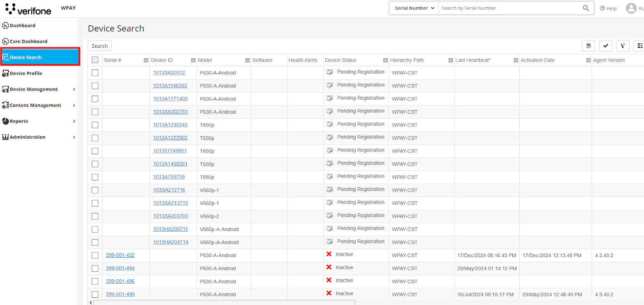The height and width of the screenshot is (305, 644).
Task: Open the user profile avatar
Action: 631,8
